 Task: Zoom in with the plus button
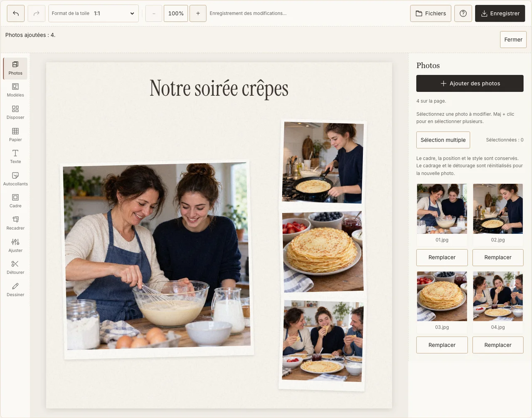pos(198,13)
